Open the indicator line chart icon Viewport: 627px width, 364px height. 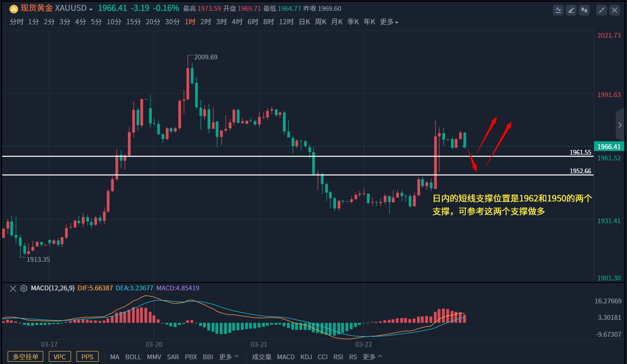(x=558, y=10)
